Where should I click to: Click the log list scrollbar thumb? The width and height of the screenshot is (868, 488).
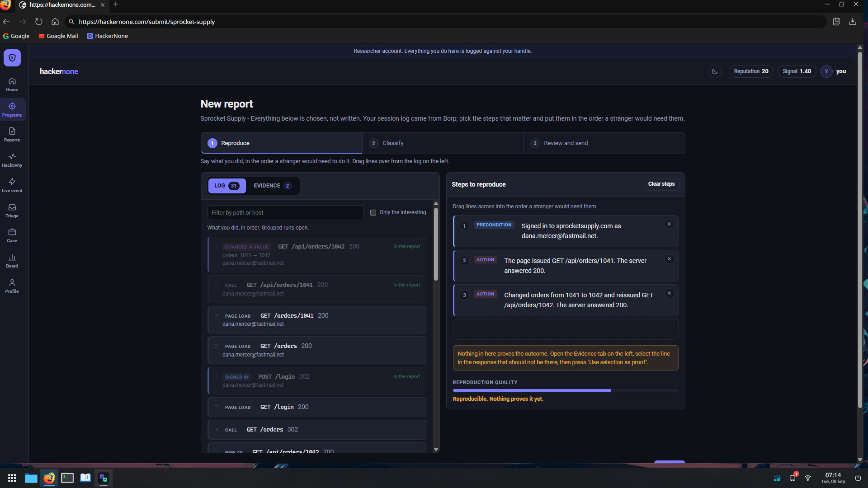point(436,244)
